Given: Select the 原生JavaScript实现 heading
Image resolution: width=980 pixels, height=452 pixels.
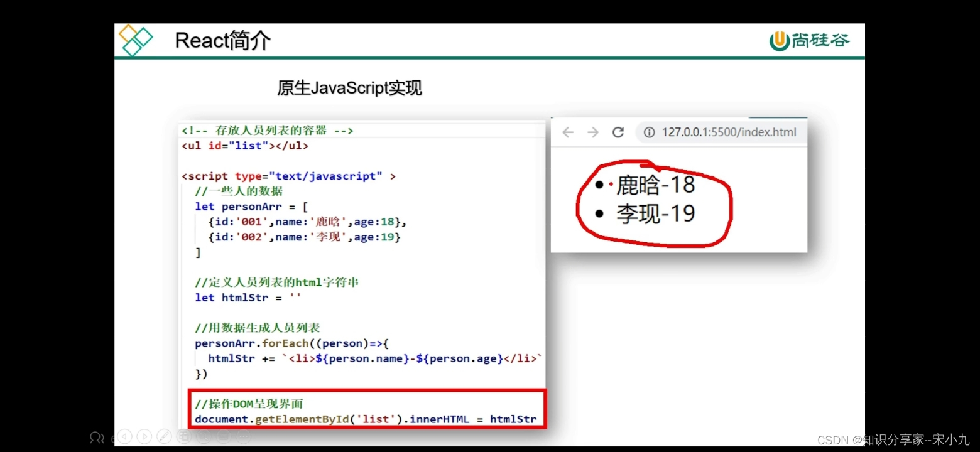Looking at the screenshot, I should tap(349, 88).
